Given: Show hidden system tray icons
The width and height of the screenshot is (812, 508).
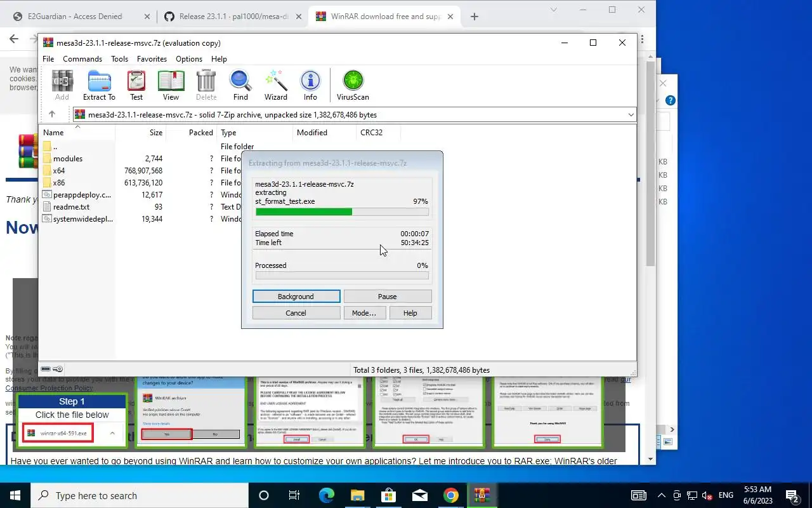Looking at the screenshot, I should 662,495.
